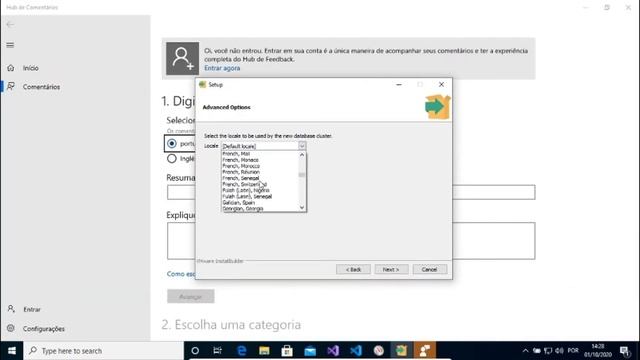This screenshot has width=640, height=360.
Task: Open Visual Studio purple icon on taskbar
Action: click(x=333, y=351)
